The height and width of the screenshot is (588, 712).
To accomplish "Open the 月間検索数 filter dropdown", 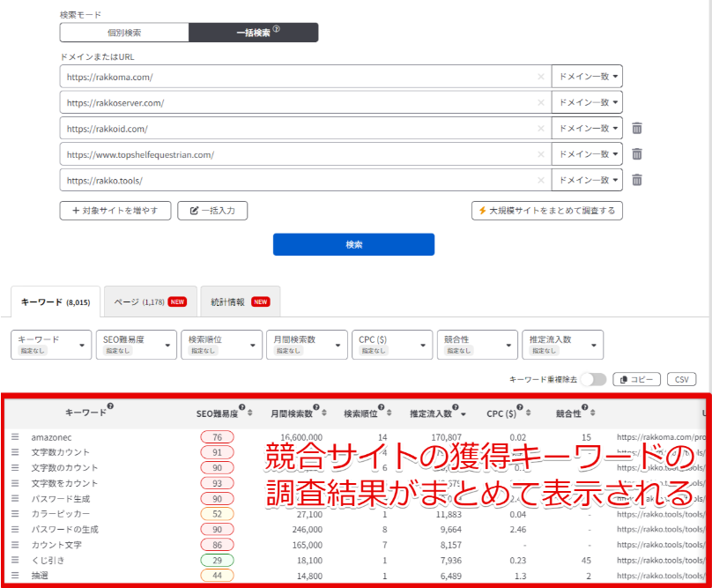I will click(306, 345).
